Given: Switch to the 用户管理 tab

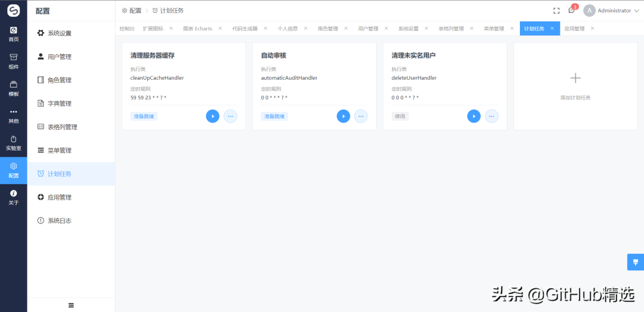Looking at the screenshot, I should click(x=368, y=29).
